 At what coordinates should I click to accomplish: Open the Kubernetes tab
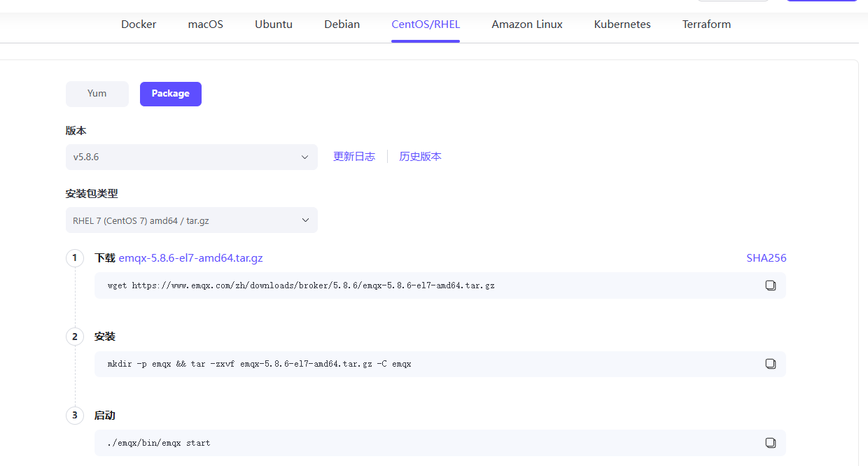point(622,24)
